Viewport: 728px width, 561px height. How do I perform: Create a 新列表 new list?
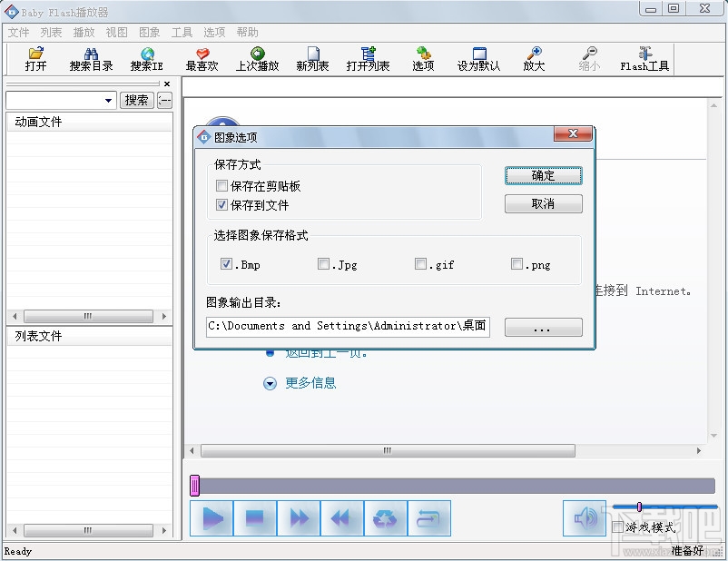coord(312,59)
